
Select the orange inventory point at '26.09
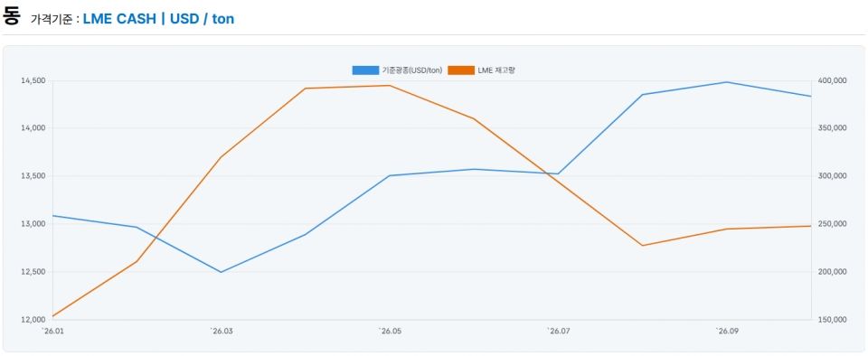click(x=727, y=229)
